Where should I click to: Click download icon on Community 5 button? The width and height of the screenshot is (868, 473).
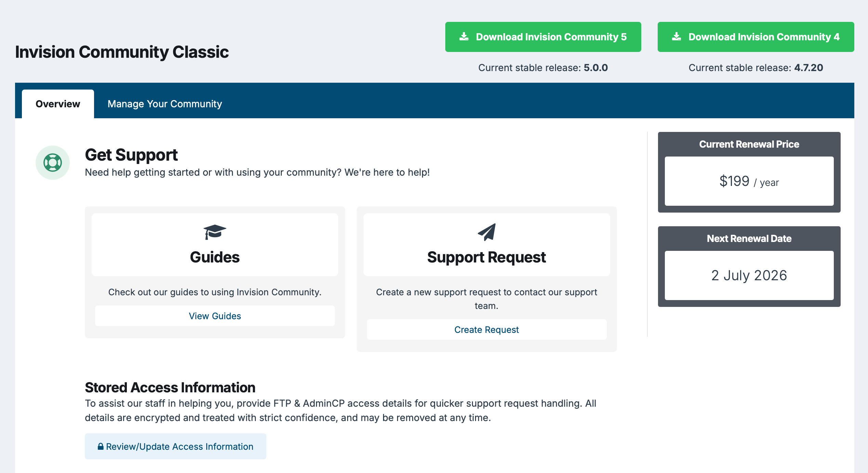464,37
